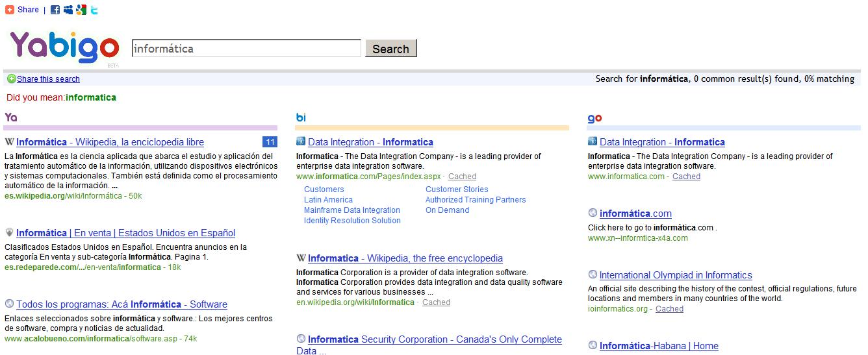
Task: Open the International Olympiad in Informatics result
Action: point(676,275)
